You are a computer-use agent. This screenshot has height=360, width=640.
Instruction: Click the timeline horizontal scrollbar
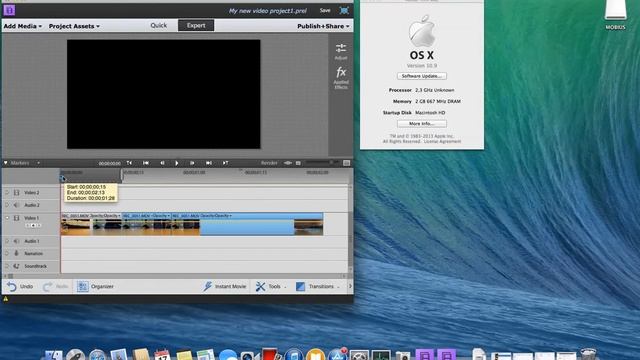pos(176,276)
